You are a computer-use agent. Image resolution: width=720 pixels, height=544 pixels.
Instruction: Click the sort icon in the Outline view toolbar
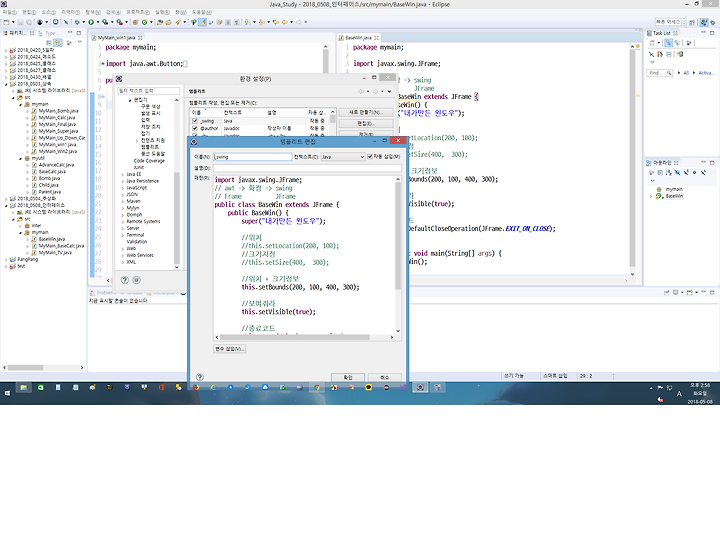point(669,173)
